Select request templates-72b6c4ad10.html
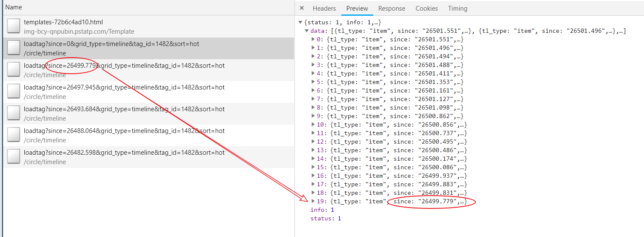The width and height of the screenshot is (644, 237). point(148,26)
